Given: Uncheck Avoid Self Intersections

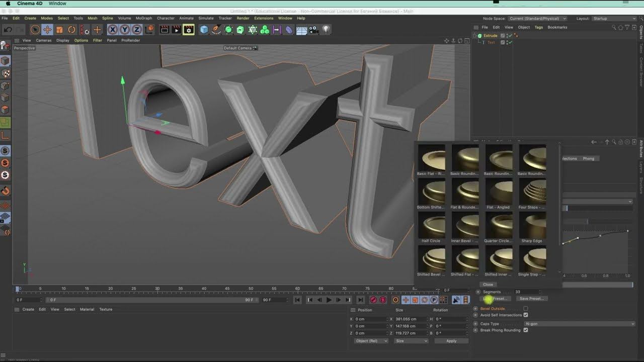Looking at the screenshot, I should (526, 315).
